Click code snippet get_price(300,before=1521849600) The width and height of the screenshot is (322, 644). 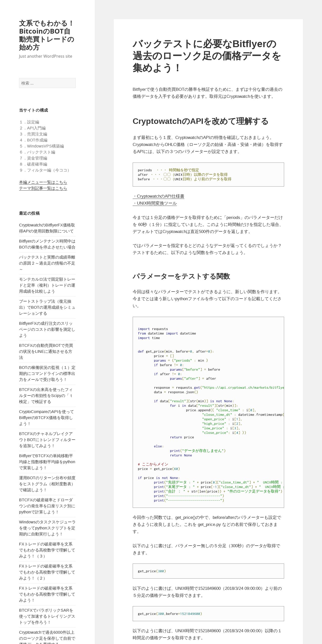pyautogui.click(x=170, y=614)
